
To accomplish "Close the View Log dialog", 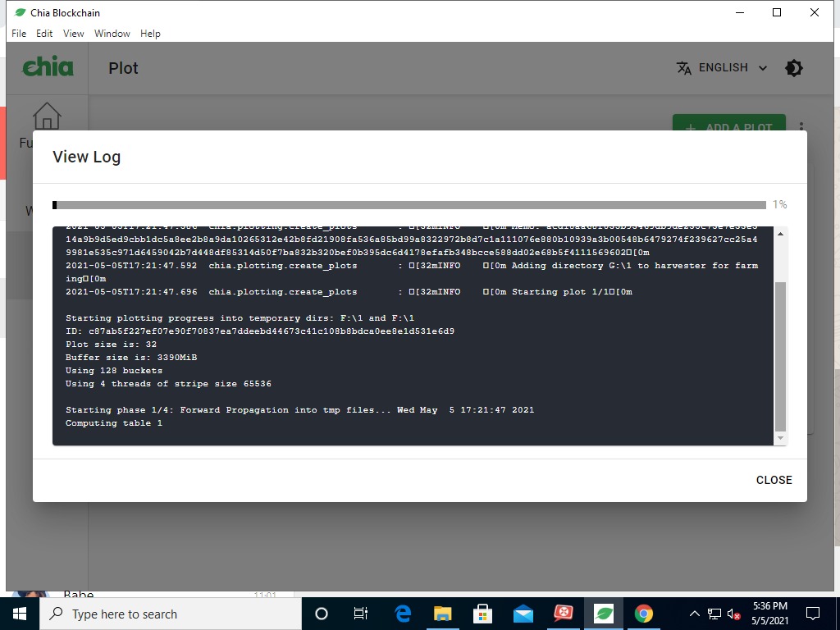I will pyautogui.click(x=774, y=480).
